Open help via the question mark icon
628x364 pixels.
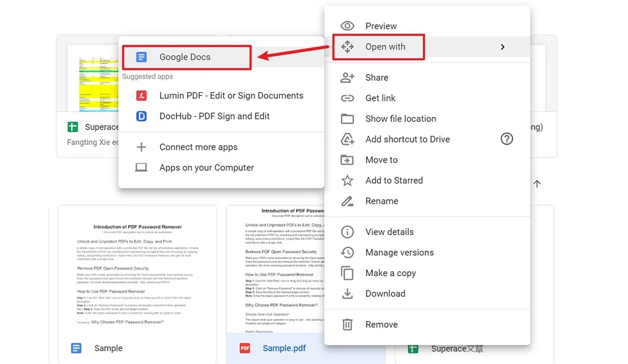tap(506, 139)
